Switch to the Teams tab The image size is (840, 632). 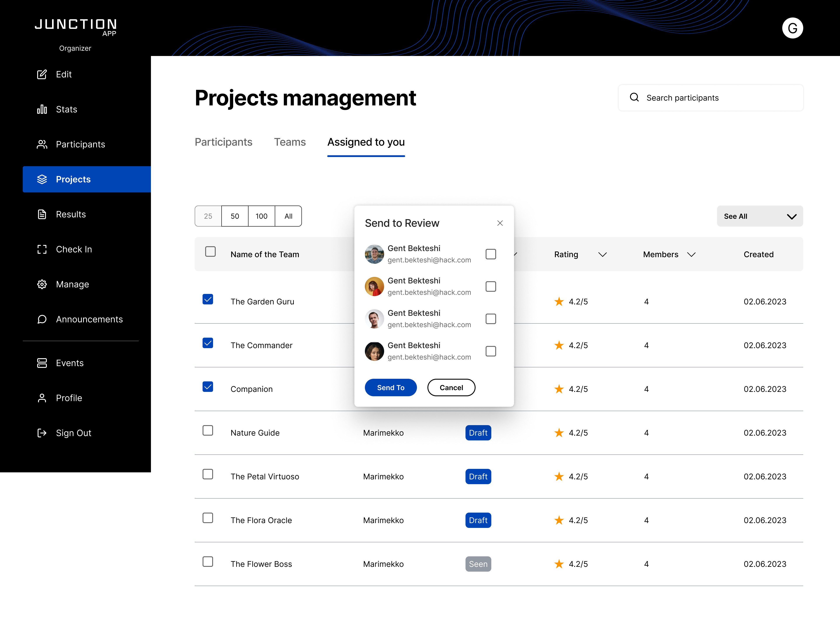coord(290,142)
